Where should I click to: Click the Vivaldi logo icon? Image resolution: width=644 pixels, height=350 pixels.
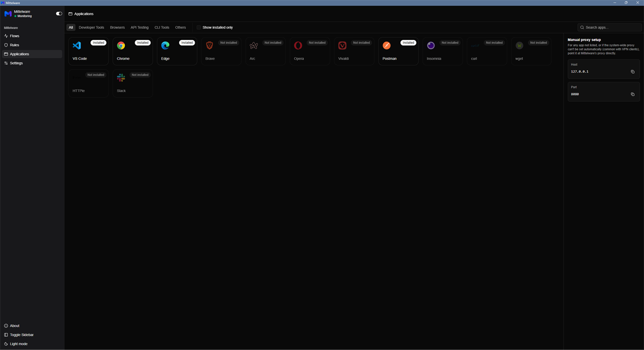[342, 46]
